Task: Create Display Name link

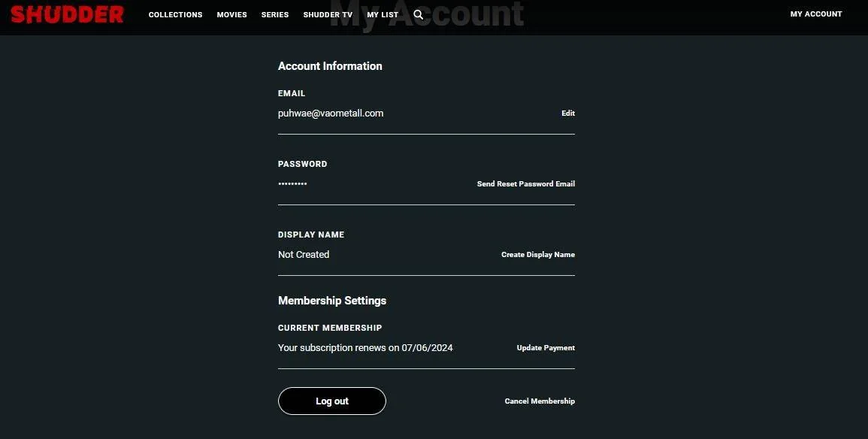Action: (x=538, y=255)
